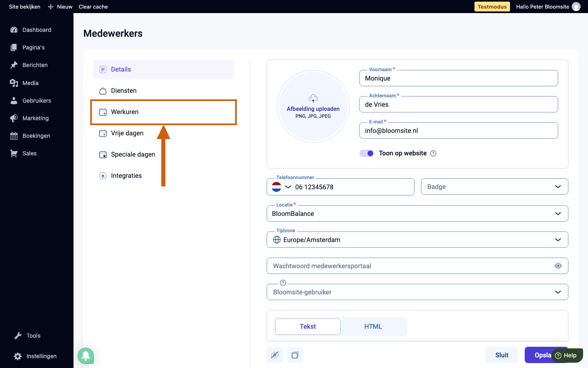Screen dimensions: 588x368
Task: Click the Marketing megaphone icon
Action: coord(14,118)
